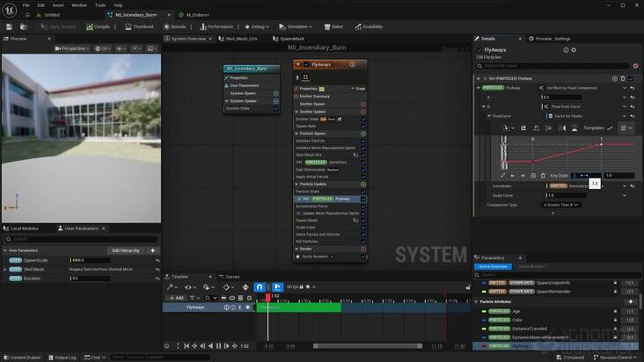The image size is (644, 362).
Task: Collapse the Emitter Update section
Action: point(297,112)
